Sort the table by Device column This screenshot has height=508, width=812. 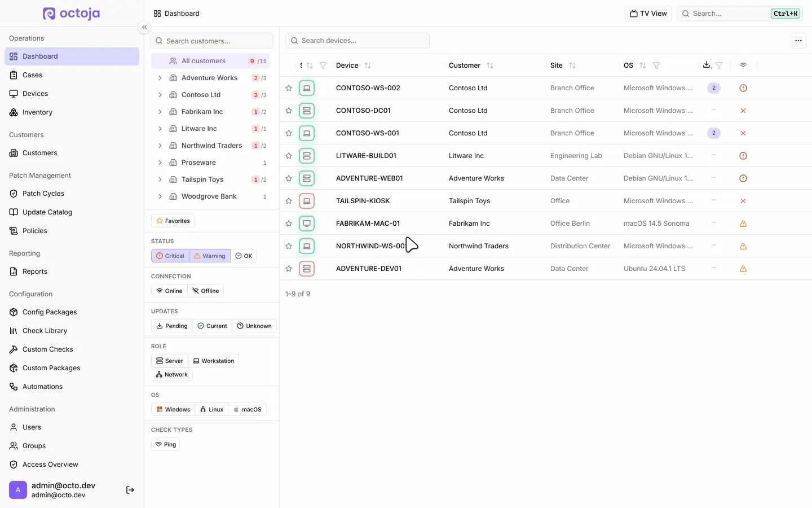pyautogui.click(x=368, y=65)
